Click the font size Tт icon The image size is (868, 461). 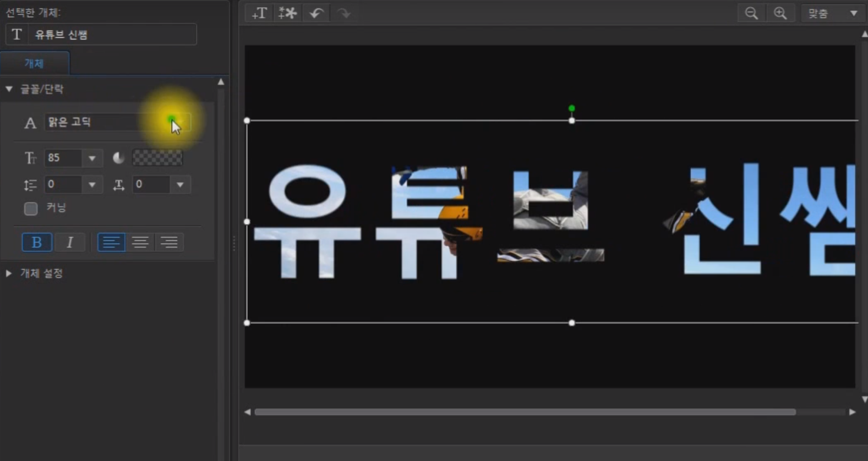(x=30, y=158)
